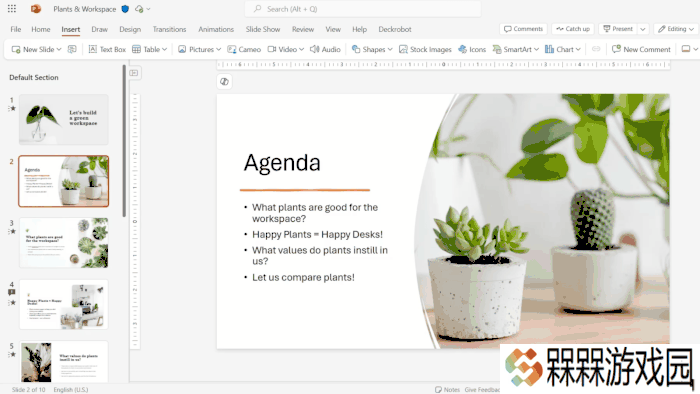Click the Icons button in ribbon
This screenshot has width=700, height=394.
(472, 50)
